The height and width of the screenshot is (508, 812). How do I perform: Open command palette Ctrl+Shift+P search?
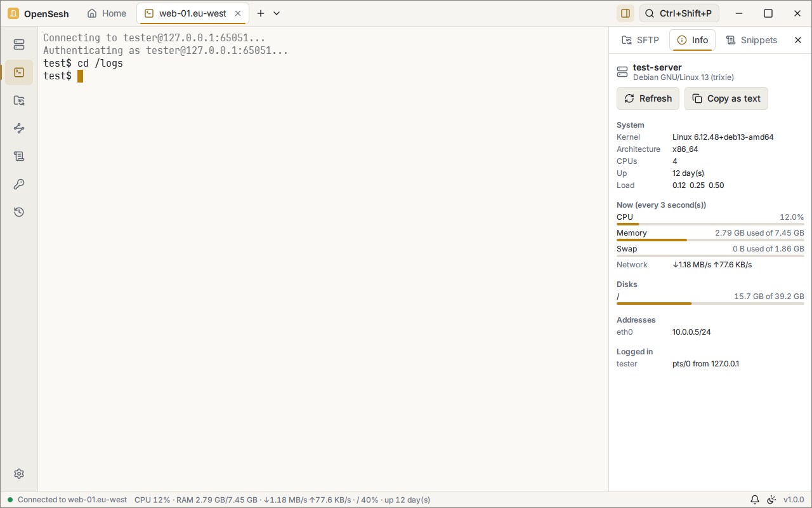[679, 13]
